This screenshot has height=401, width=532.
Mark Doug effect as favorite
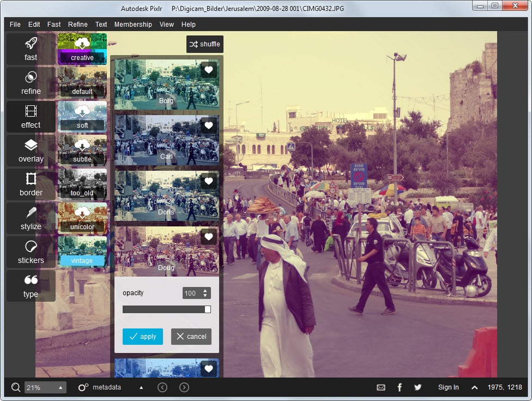click(208, 237)
